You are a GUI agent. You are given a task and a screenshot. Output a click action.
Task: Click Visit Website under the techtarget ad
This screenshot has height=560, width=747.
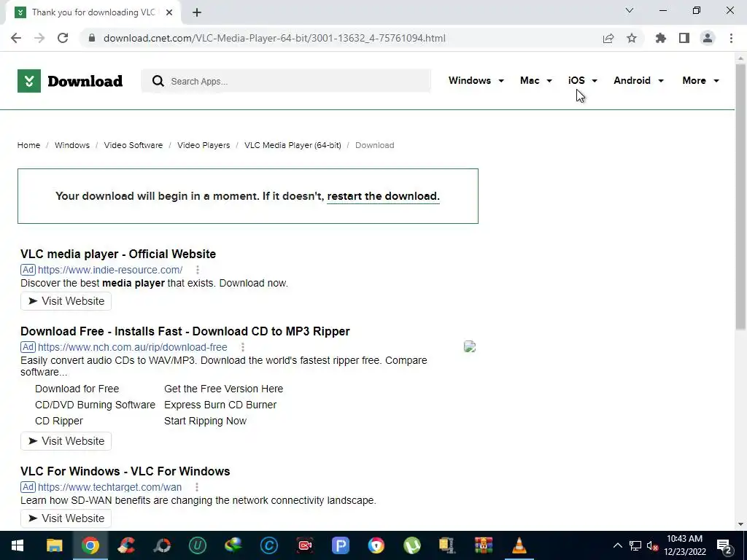66,518
